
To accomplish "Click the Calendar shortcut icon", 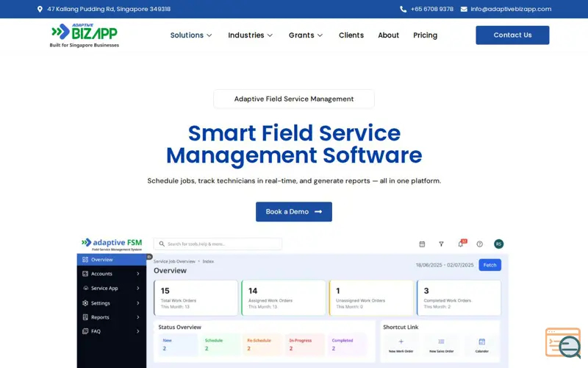I will pyautogui.click(x=482, y=342).
